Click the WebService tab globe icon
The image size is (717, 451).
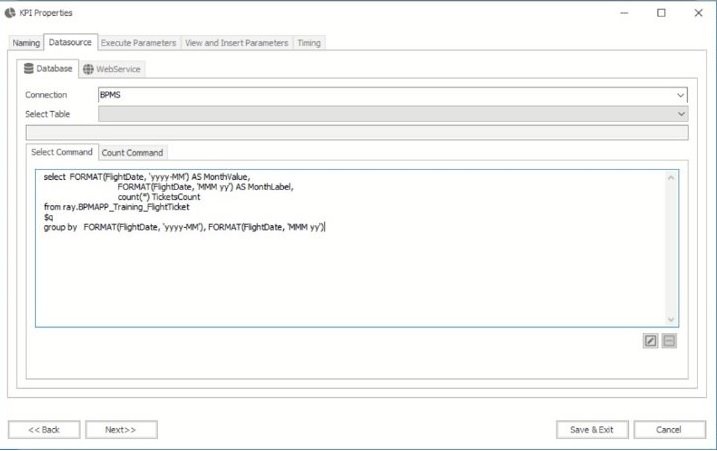point(88,69)
